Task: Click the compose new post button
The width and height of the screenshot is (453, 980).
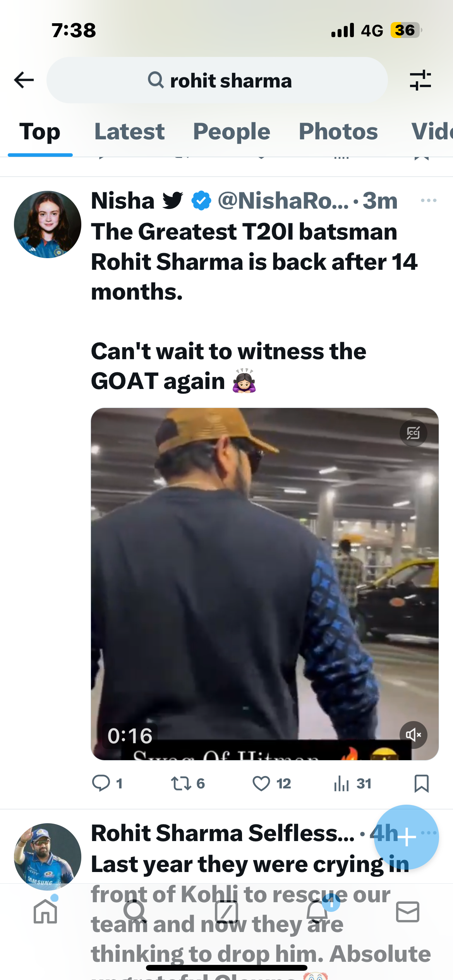Action: click(x=407, y=837)
